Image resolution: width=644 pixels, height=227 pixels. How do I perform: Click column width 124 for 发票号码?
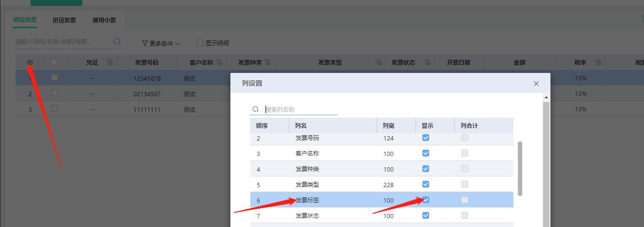(x=388, y=139)
